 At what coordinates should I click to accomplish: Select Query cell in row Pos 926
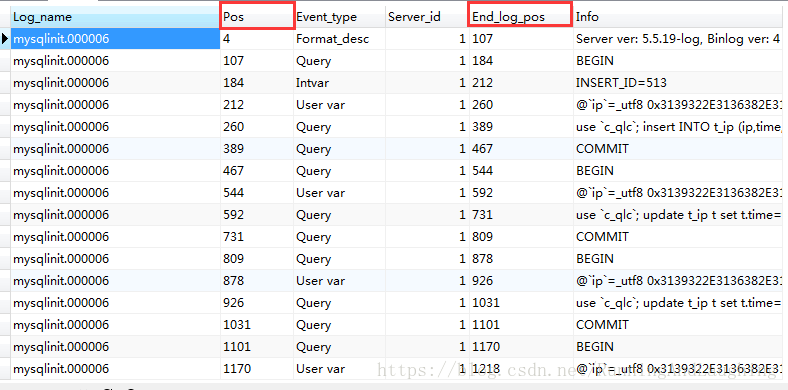339,303
